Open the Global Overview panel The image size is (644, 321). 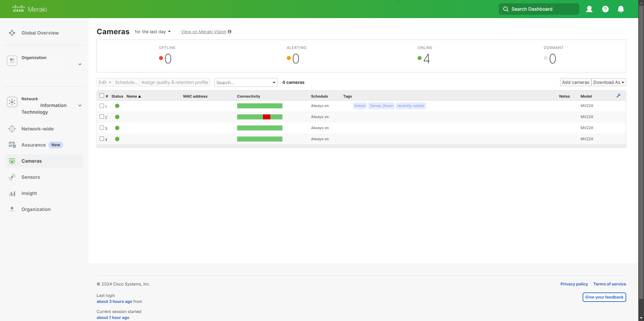pos(40,33)
